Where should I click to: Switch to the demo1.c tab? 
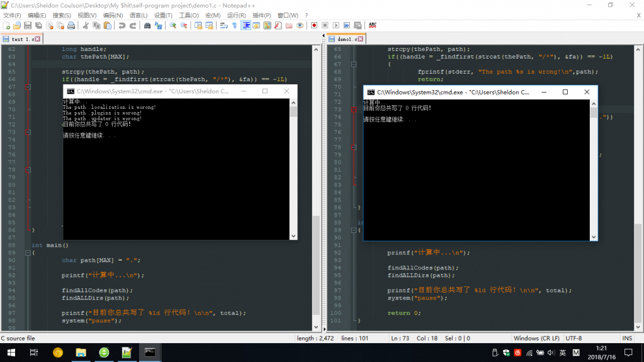click(346, 39)
